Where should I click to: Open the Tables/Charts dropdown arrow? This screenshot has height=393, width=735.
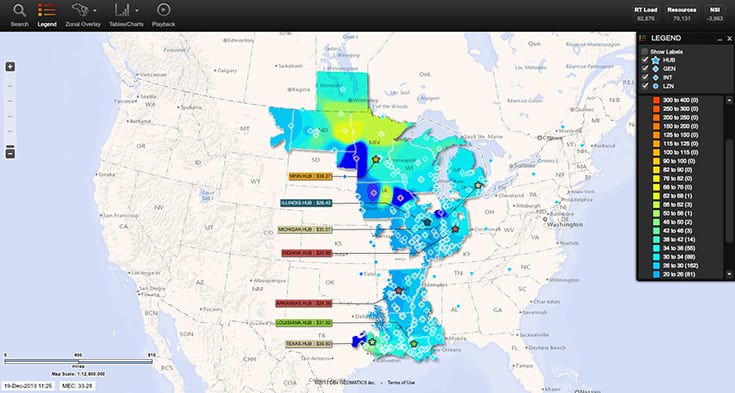click(x=137, y=10)
